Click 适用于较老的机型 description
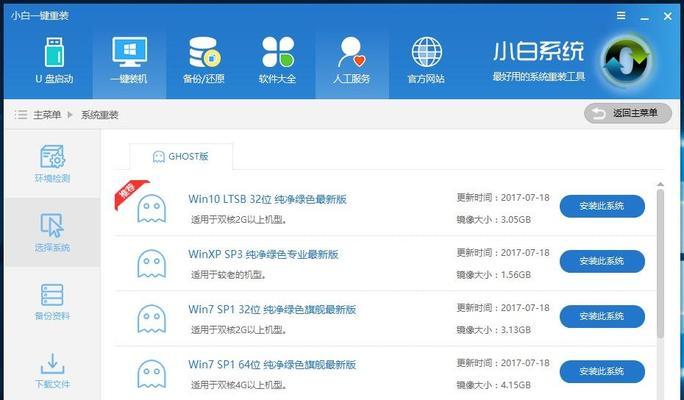 pos(229,275)
